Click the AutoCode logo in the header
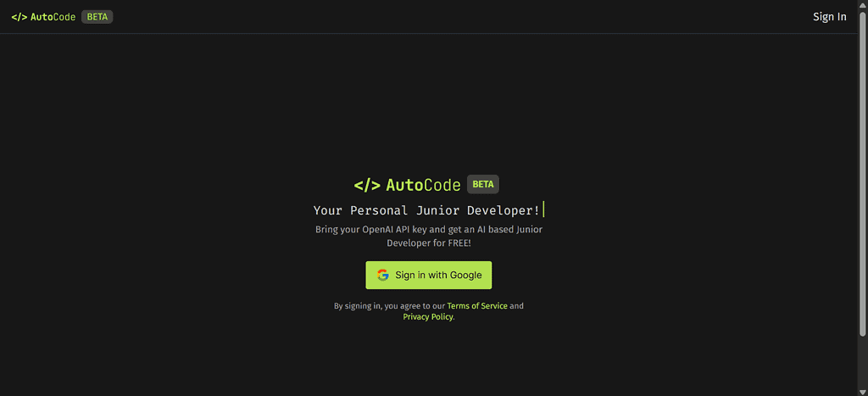The image size is (868, 396). point(43,17)
